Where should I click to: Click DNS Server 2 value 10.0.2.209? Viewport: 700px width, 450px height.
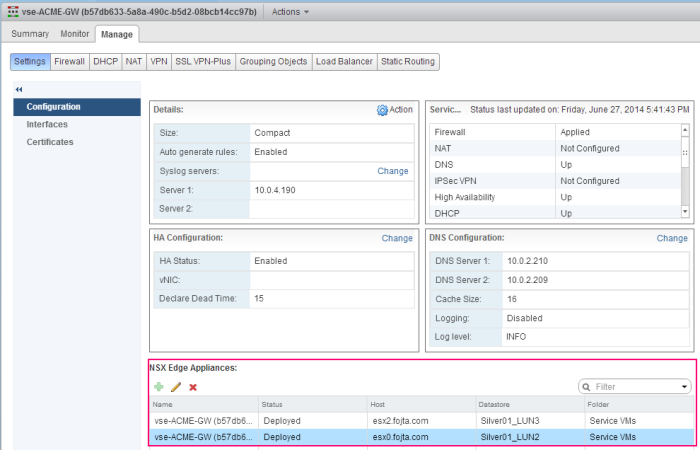point(527,280)
